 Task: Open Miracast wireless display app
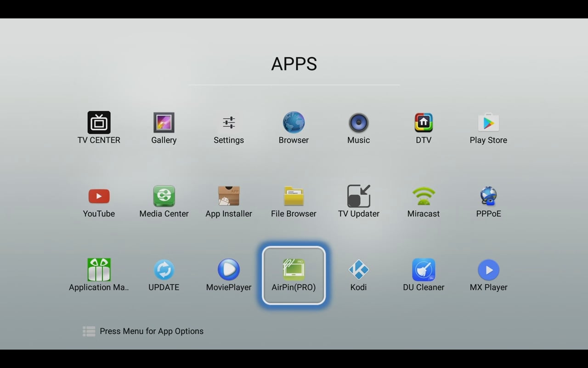point(424,196)
